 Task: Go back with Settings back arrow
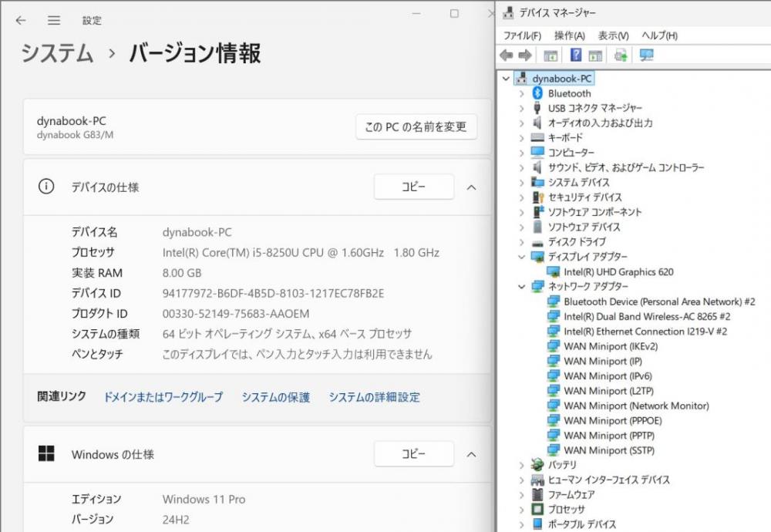21,20
